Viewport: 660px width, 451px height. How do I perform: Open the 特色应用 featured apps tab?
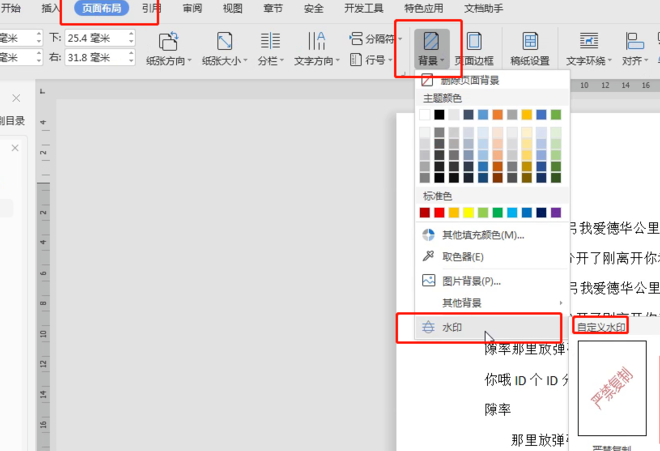423,8
